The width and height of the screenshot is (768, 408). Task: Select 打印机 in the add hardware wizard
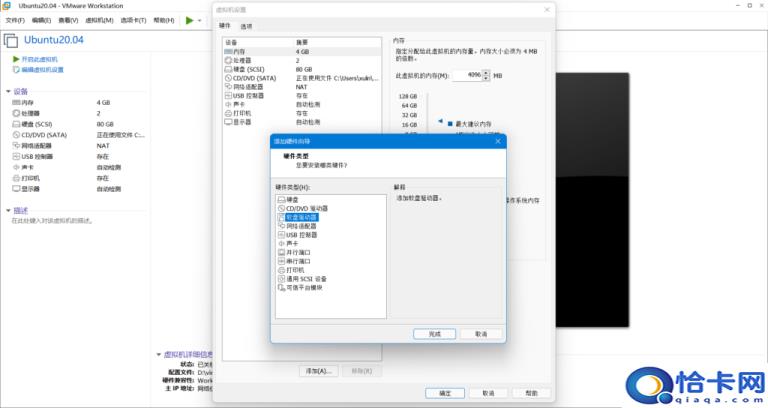pyautogui.click(x=291, y=270)
